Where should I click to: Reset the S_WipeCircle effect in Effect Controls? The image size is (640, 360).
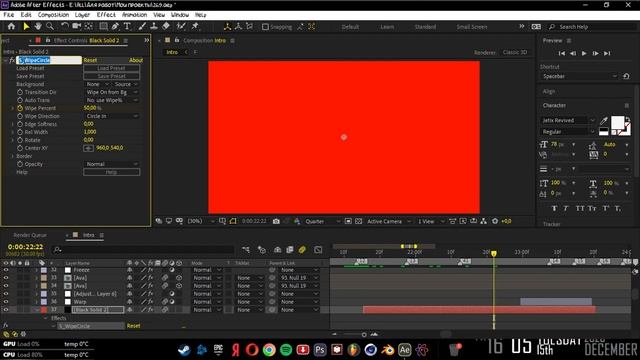point(90,60)
